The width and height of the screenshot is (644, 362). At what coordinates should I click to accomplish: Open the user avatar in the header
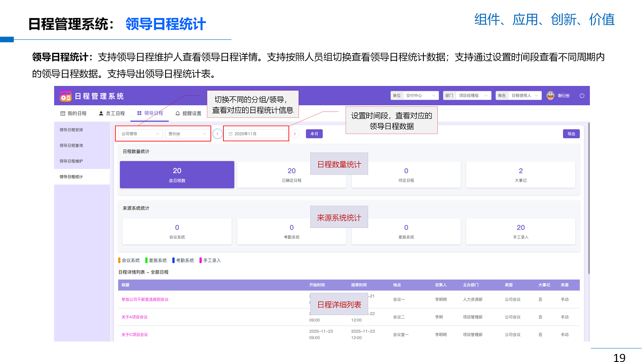coord(551,96)
